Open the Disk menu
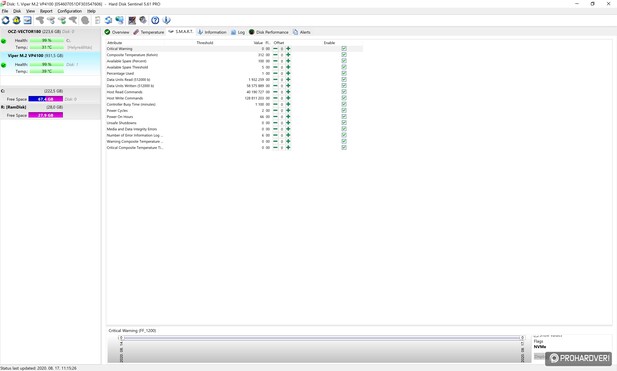Image resolution: width=617 pixels, height=371 pixels. tap(17, 11)
